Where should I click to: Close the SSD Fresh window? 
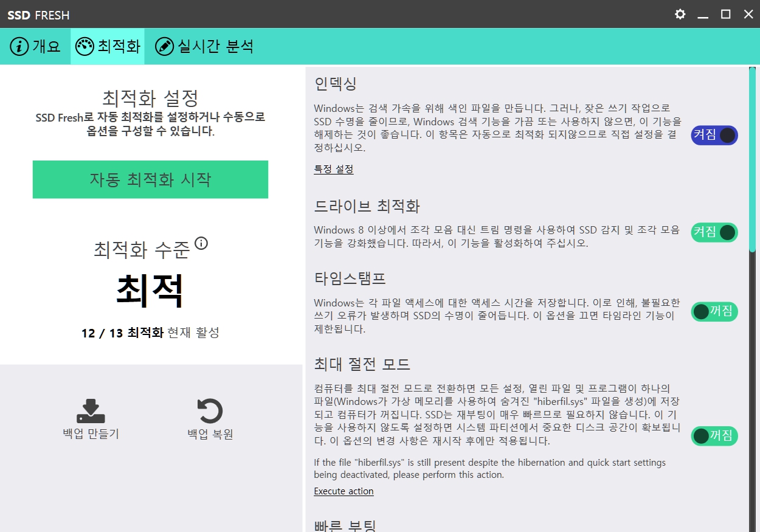pyautogui.click(x=748, y=14)
